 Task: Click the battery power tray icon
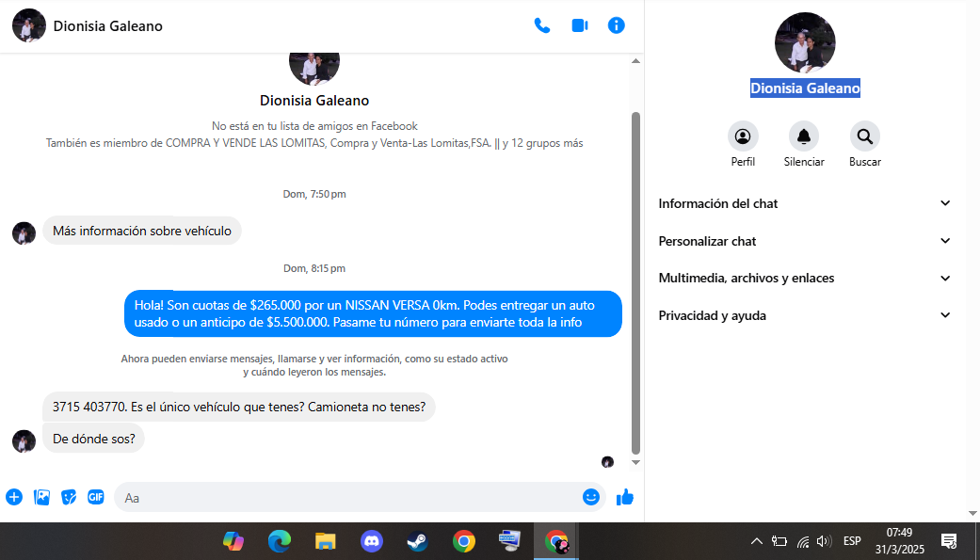point(779,541)
